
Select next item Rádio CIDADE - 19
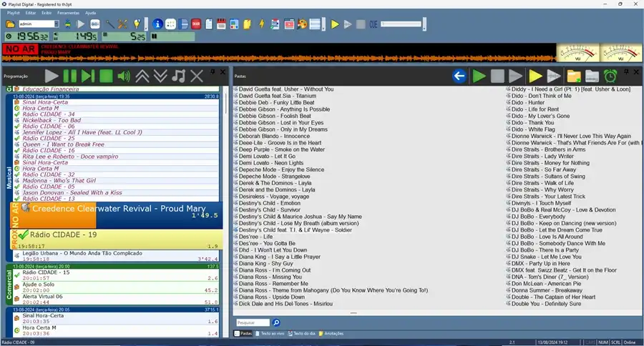(x=116, y=239)
